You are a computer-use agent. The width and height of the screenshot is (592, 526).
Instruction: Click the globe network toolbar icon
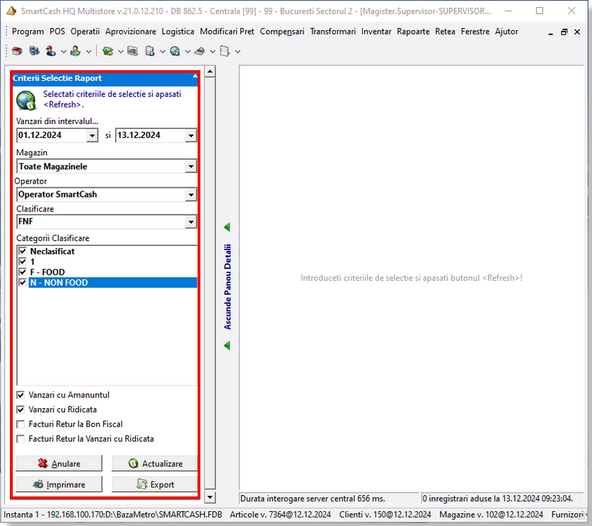pyautogui.click(x=174, y=51)
